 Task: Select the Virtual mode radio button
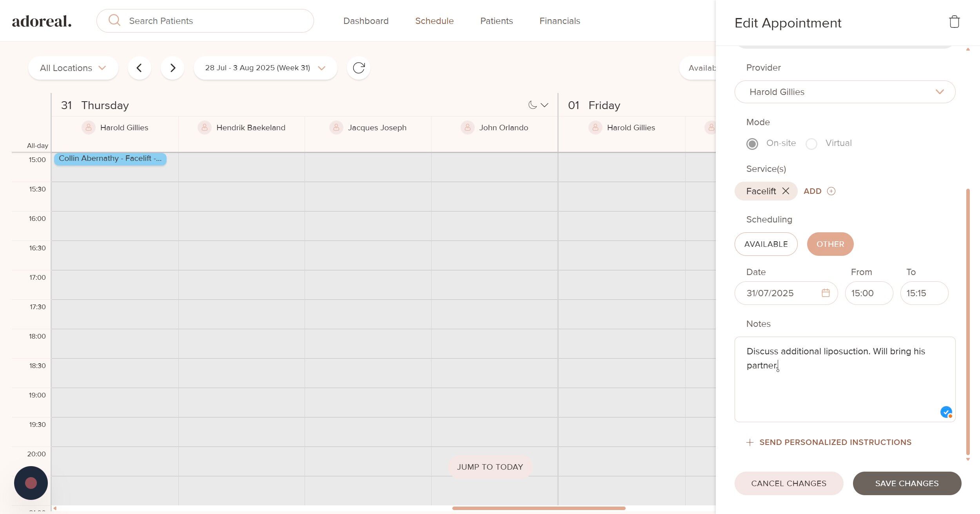(x=811, y=144)
